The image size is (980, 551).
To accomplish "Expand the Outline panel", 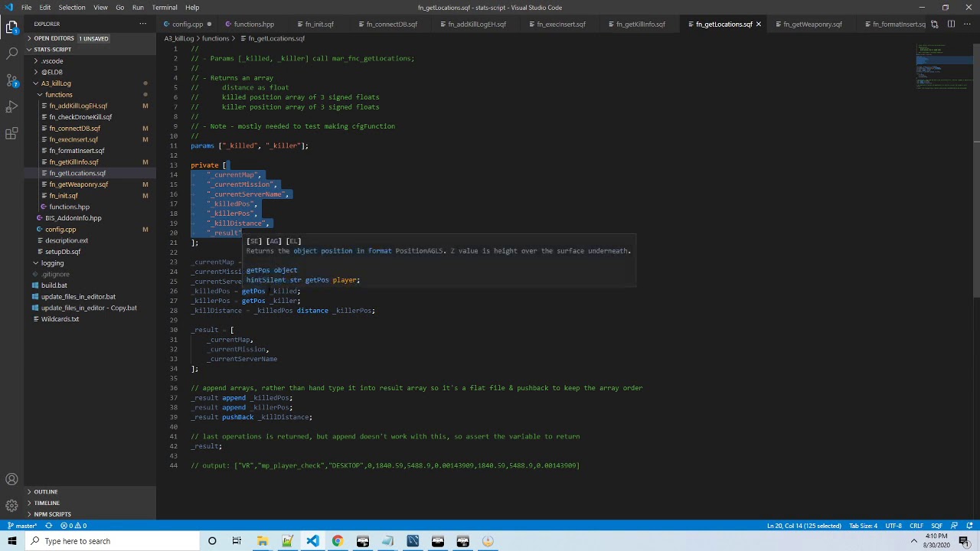I will (x=90, y=492).
